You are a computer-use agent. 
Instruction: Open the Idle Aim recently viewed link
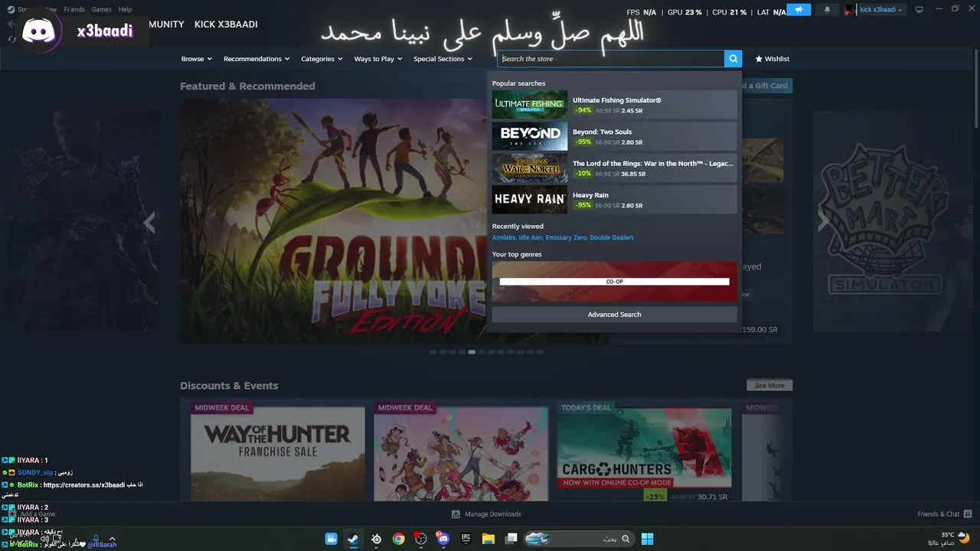(531, 237)
